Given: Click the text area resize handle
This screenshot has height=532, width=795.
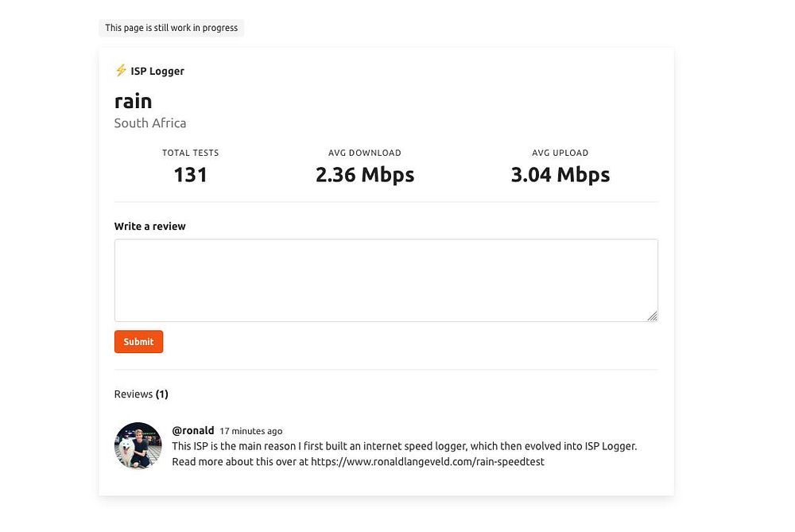Looking at the screenshot, I should (x=653, y=316).
